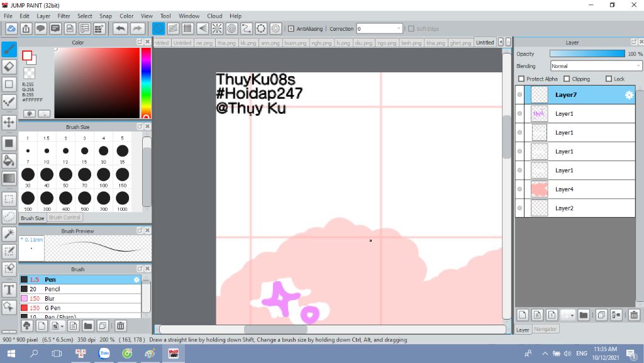Open the add-brush dropdown arrow
Image resolution: width=644 pixels, height=363 pixels.
[62, 326]
